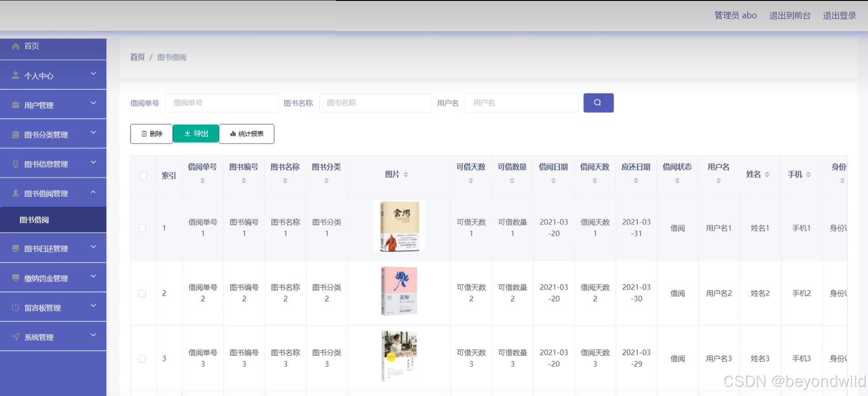Viewport: 868px width, 396px height.
Task: Sort by 图书名称 column arrows
Action: (285, 181)
